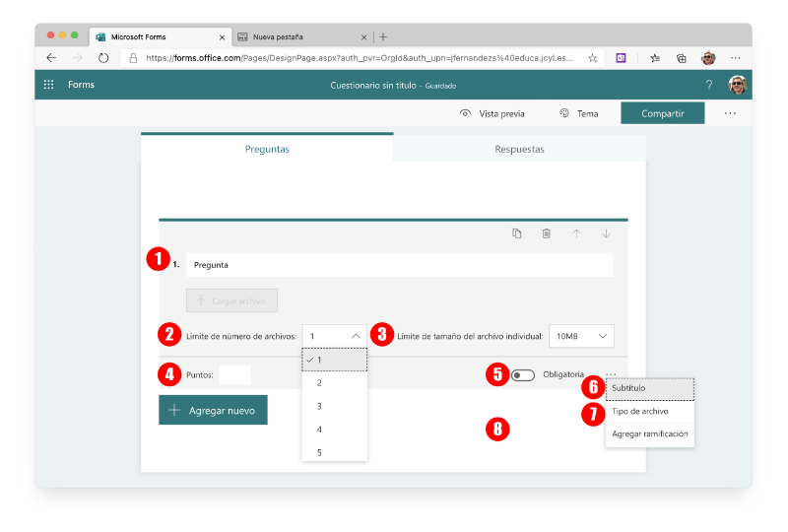Image resolution: width=788 pixels, height=532 pixels.
Task: Open more form settings ellipsis near Compartir
Action: click(x=730, y=113)
